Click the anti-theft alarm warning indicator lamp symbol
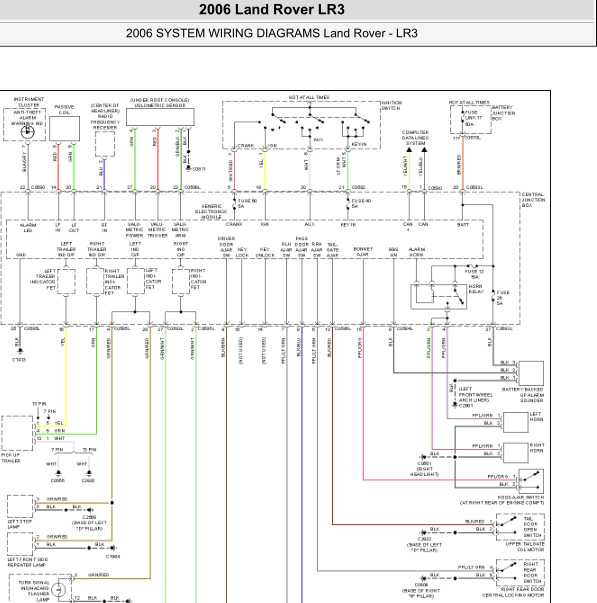The height and width of the screenshot is (603, 597). (x=27, y=132)
